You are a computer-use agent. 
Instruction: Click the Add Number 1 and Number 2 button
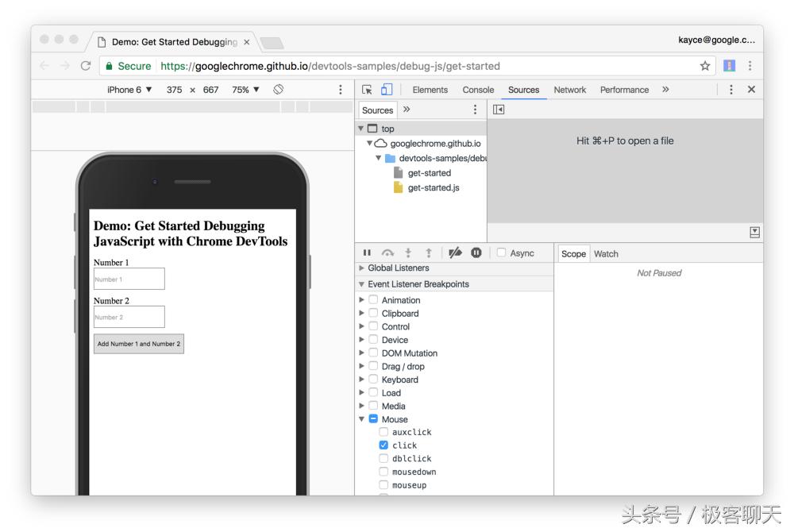[139, 344]
